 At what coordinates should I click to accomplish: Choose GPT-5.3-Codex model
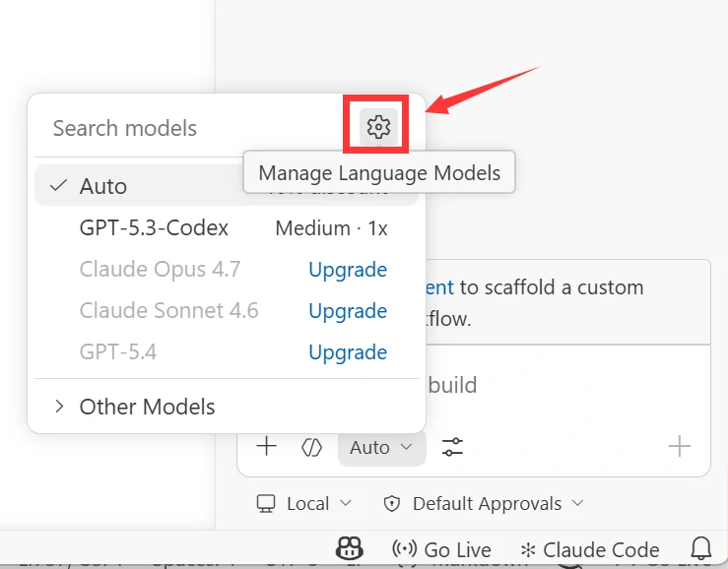[154, 228]
